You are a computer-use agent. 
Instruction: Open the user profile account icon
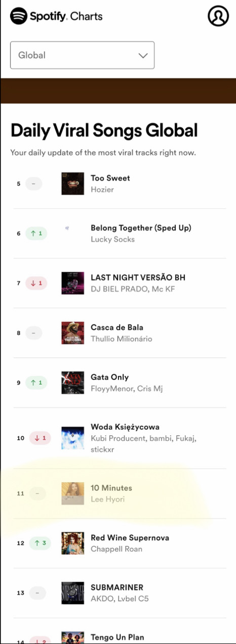(x=218, y=16)
